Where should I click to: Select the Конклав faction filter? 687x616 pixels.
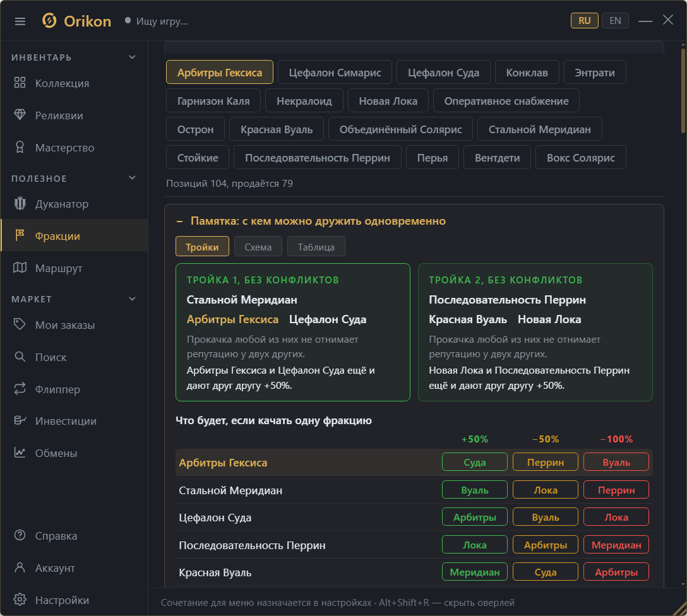tap(527, 72)
